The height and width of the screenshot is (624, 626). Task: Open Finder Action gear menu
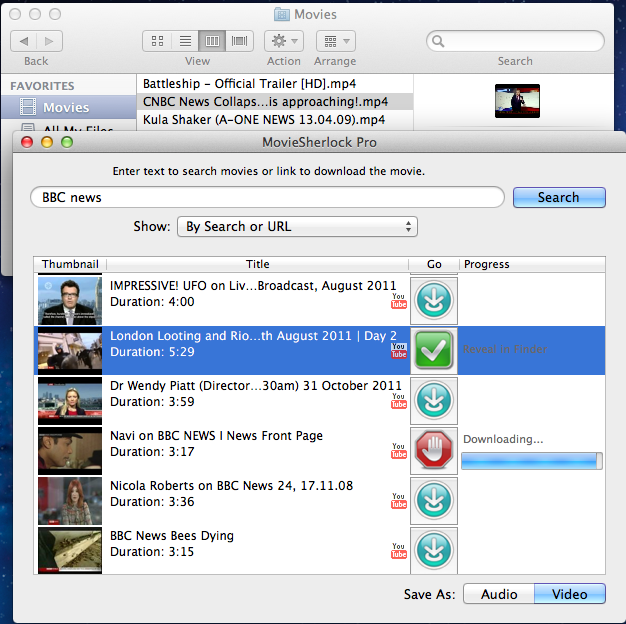point(284,41)
